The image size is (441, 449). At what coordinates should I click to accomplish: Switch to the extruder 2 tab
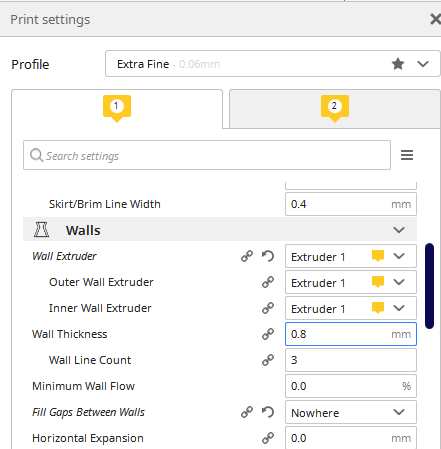tap(335, 109)
